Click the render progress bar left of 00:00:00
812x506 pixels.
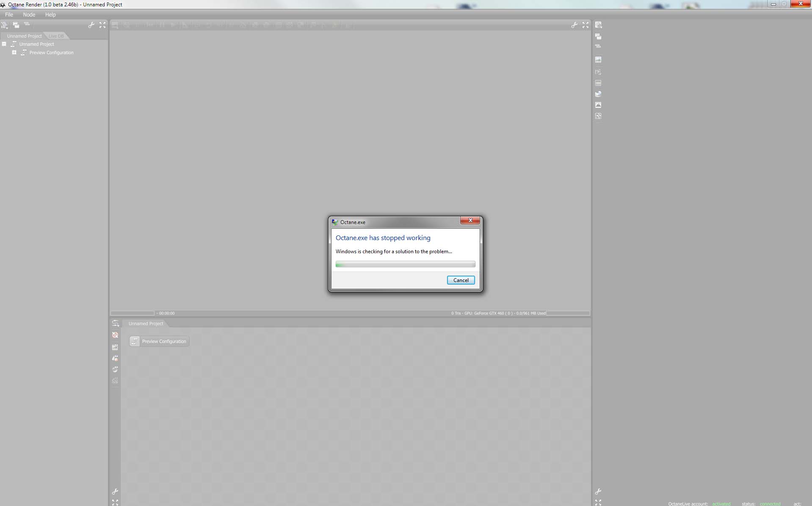pos(133,313)
